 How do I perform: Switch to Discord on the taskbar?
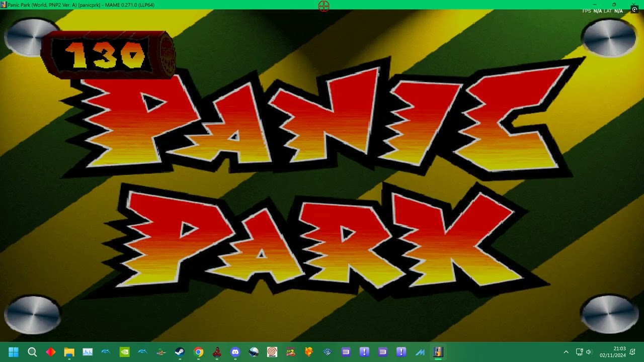click(235, 352)
